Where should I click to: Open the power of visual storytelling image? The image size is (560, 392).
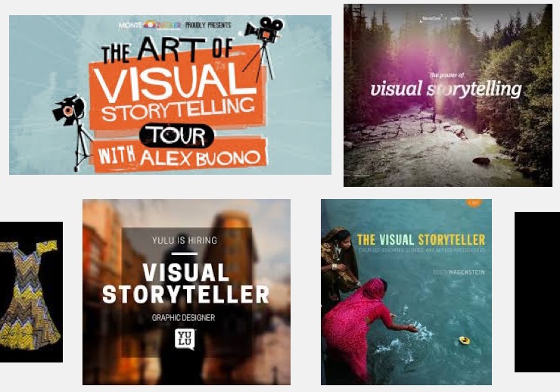click(x=448, y=95)
